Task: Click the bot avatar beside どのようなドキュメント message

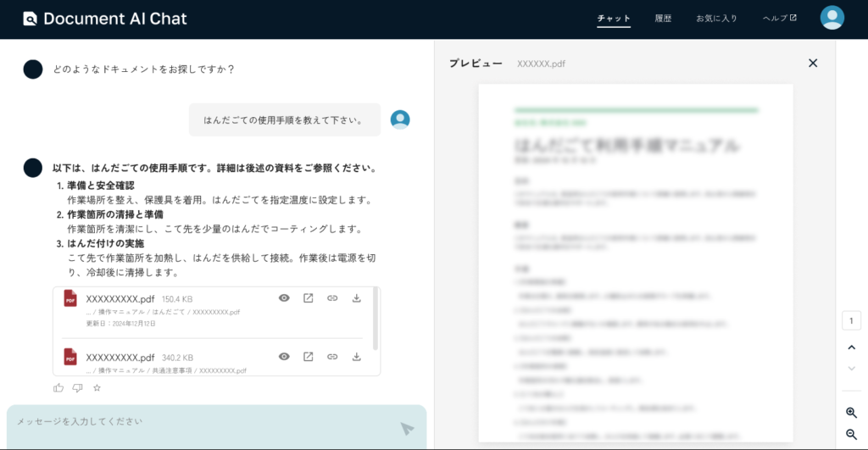Action: 33,69
